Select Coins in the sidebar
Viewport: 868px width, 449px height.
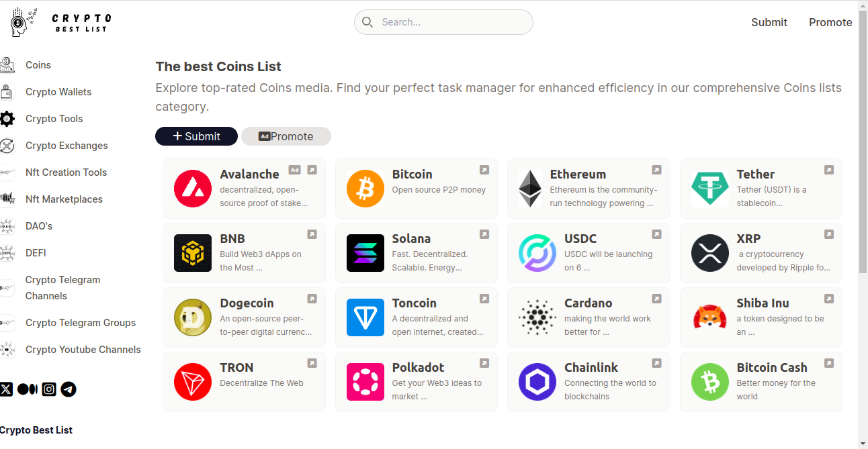tap(38, 65)
